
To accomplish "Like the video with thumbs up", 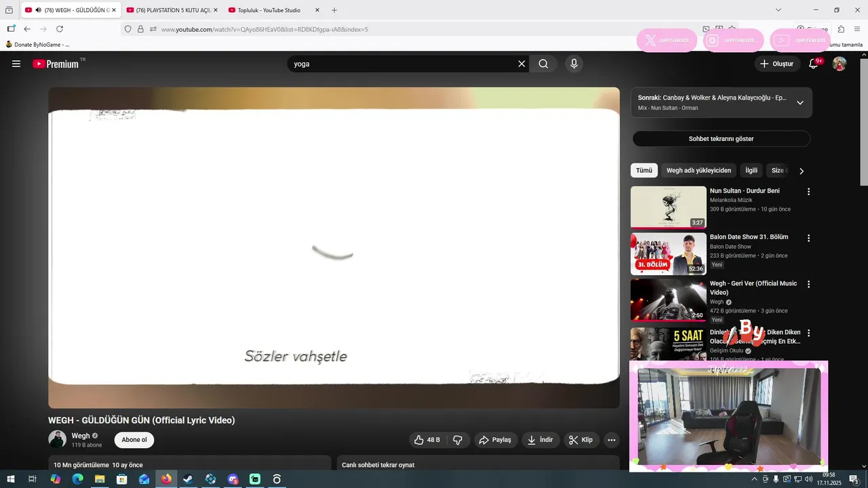I will 427,440.
